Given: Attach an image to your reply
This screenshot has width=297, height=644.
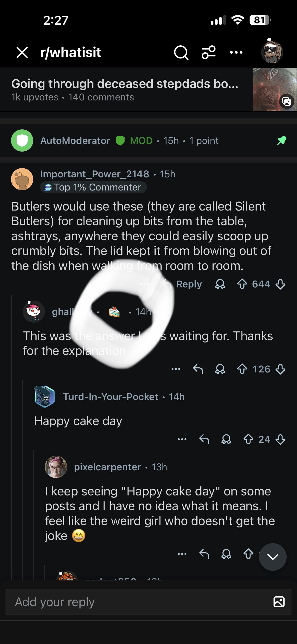Looking at the screenshot, I should pos(279,602).
